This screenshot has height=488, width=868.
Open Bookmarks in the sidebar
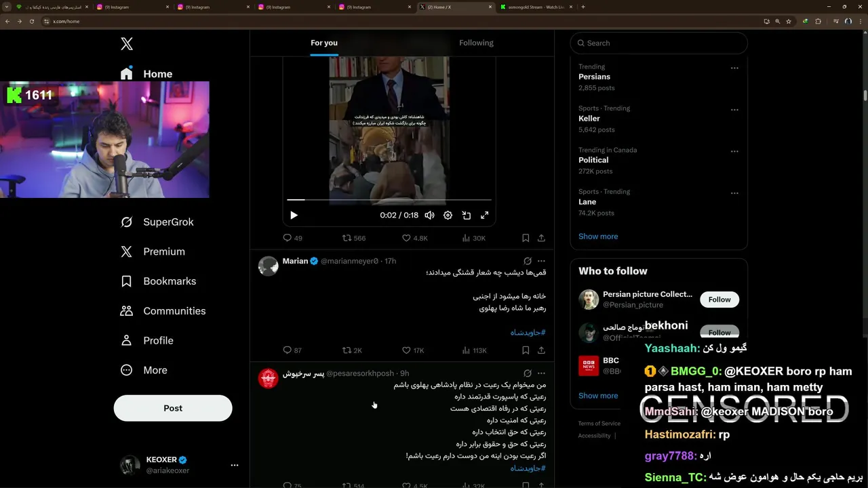click(x=158, y=281)
